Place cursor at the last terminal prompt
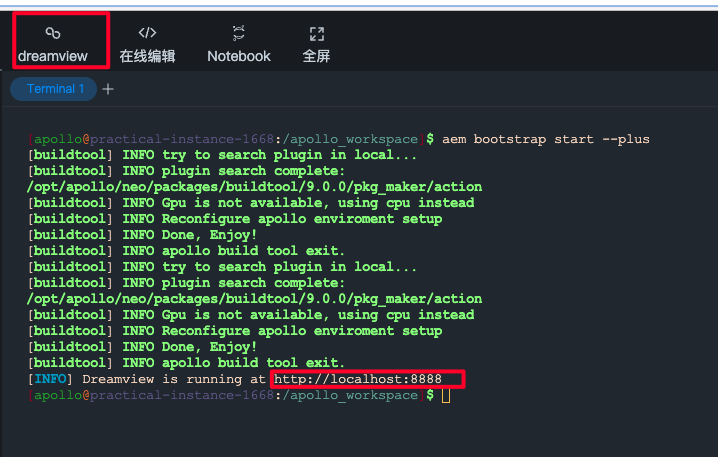This screenshot has width=718, height=457. [x=446, y=396]
